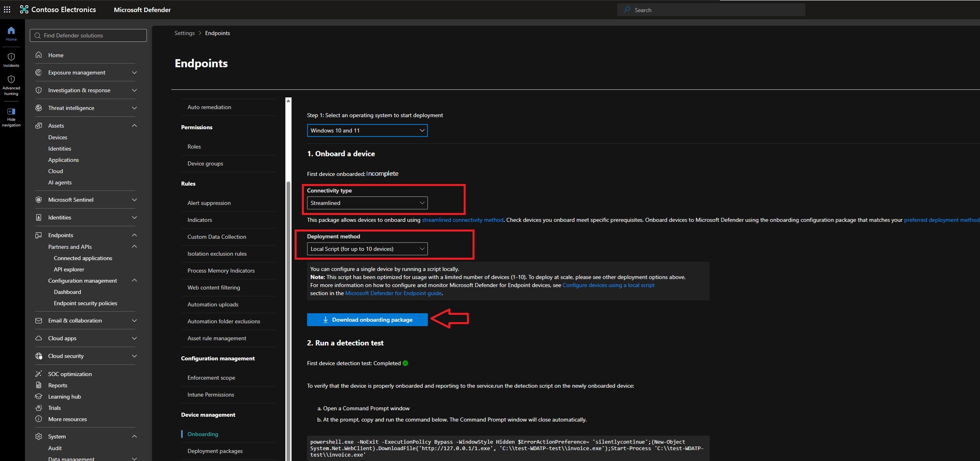Click the Contoso Electronics logo icon
The image size is (980, 461).
24,10
